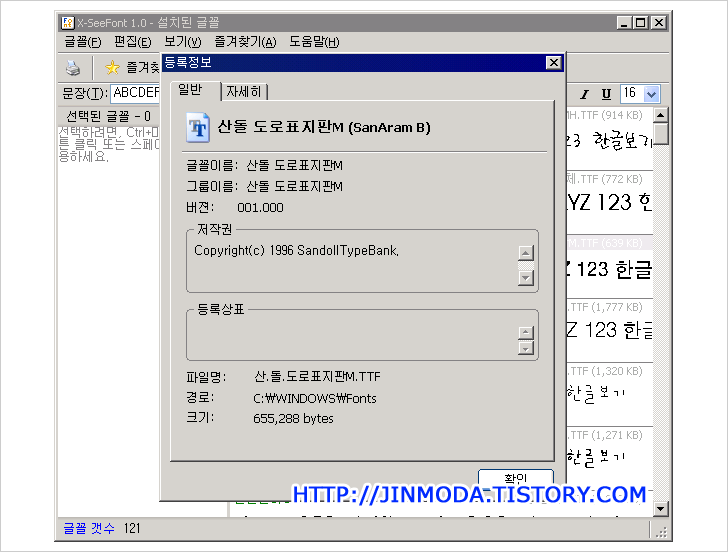Click the copyright text Copyright(c) 1996 SandollTypeBank
Image resolution: width=728 pixels, height=552 pixels.
[x=297, y=251]
